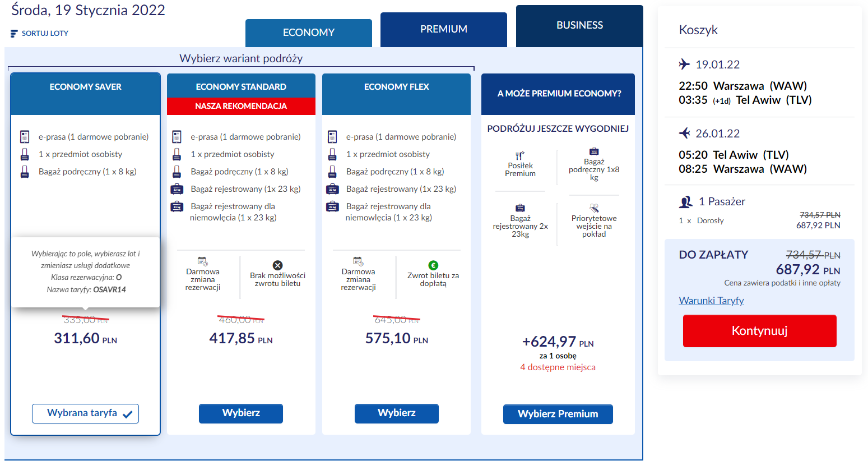Toggle the selected Wybrana taryfa fare button
This screenshot has width=868, height=465.
pos(85,413)
